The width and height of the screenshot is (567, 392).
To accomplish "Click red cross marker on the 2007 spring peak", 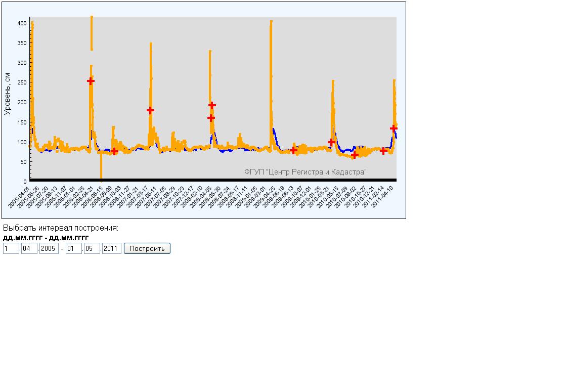I will coord(150,110).
